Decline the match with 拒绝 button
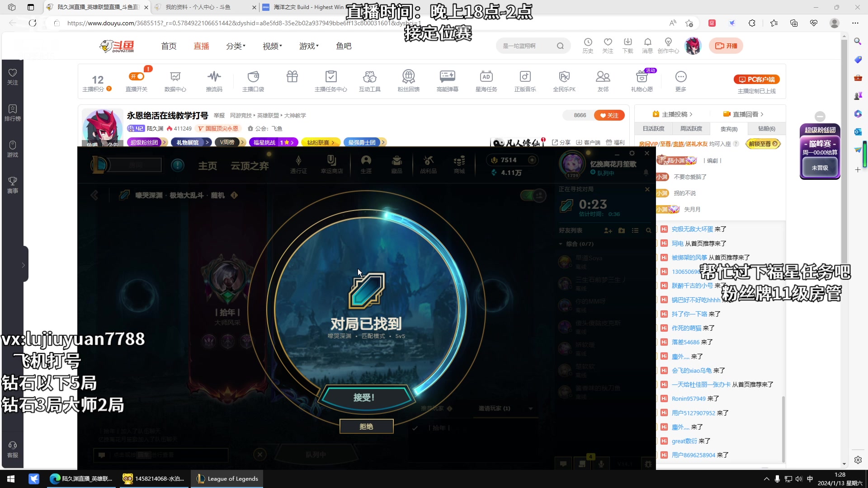868x488 pixels. point(366,427)
